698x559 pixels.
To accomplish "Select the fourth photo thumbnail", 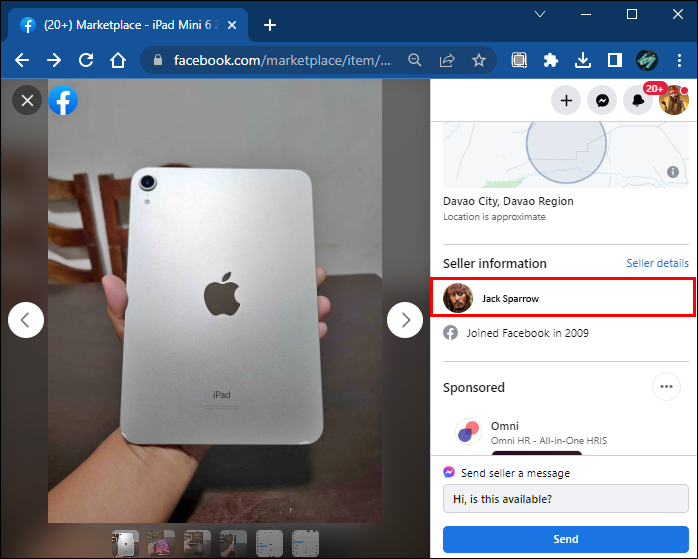I will tap(233, 543).
